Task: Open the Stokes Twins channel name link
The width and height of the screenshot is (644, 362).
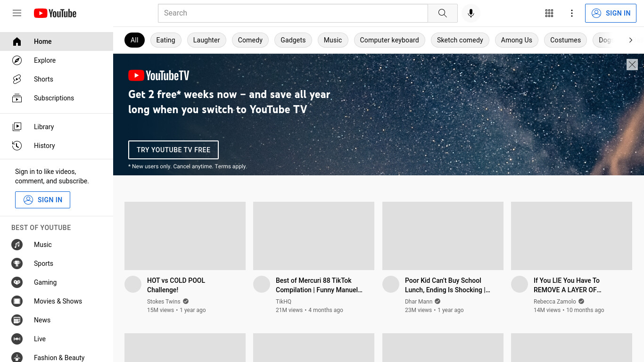Action: click(164, 302)
